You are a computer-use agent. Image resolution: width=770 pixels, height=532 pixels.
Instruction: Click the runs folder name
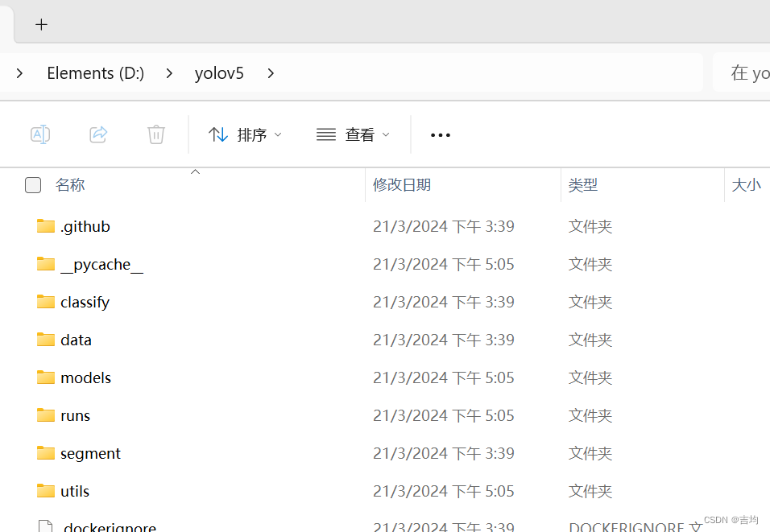[x=75, y=415]
